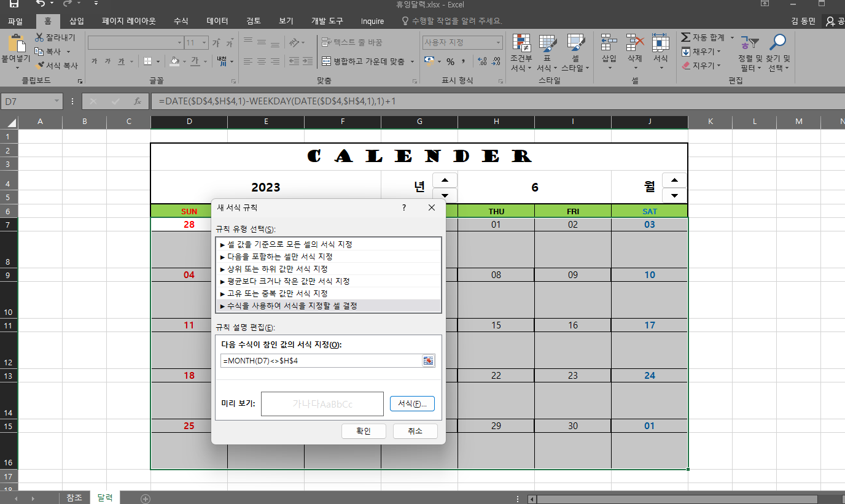Click the Paste (붙여넣기) clipboard icon
Screen dimensions: 845x504
[17, 44]
